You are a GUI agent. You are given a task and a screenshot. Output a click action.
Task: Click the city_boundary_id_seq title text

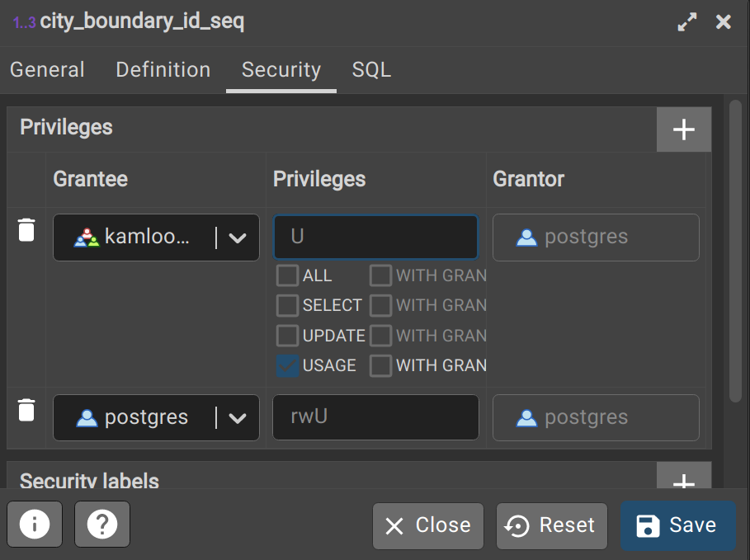(x=142, y=22)
